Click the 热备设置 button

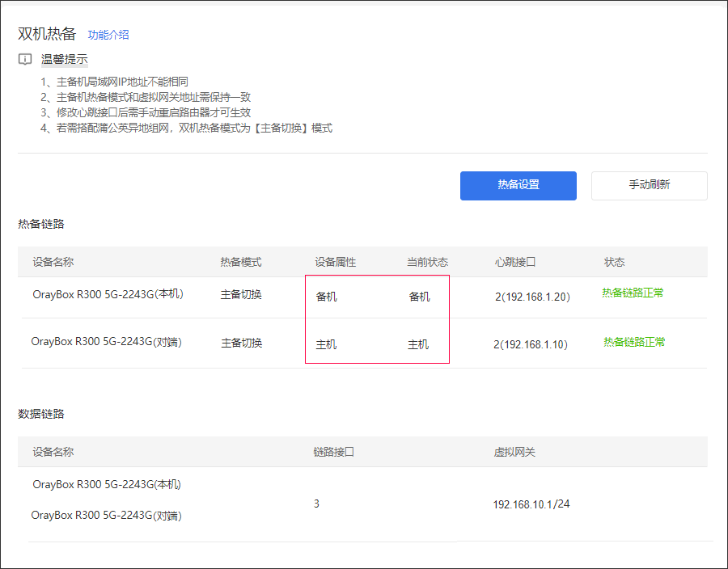[x=518, y=186]
